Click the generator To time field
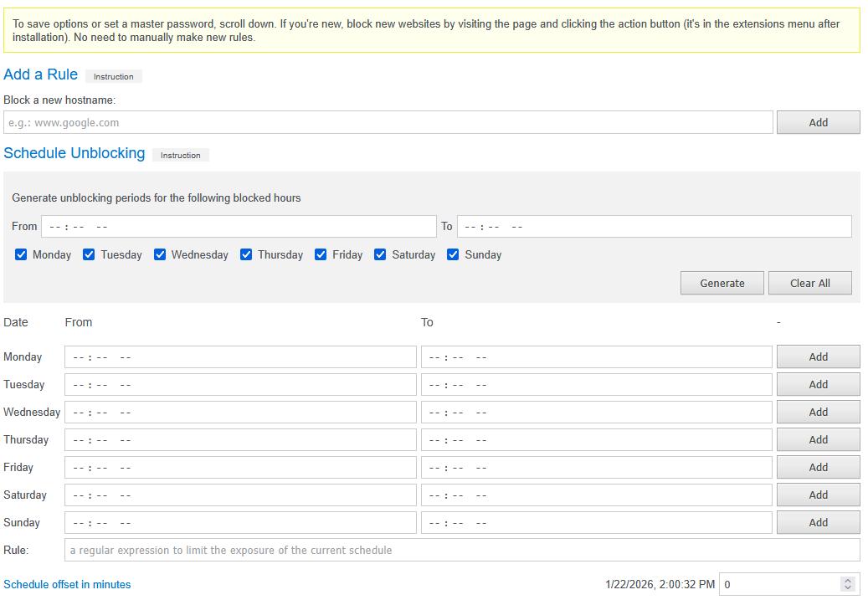Image resolution: width=868 pixels, height=605 pixels. click(654, 226)
